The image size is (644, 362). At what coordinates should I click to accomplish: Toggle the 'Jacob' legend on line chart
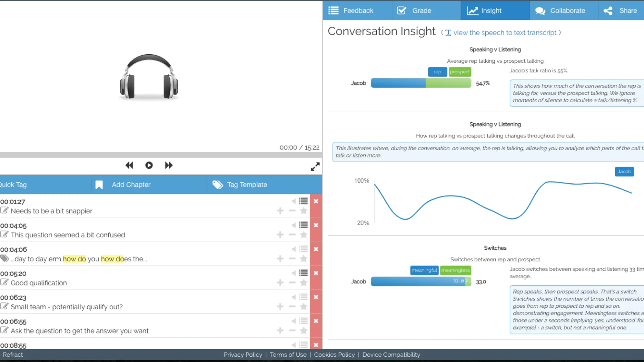pos(624,172)
